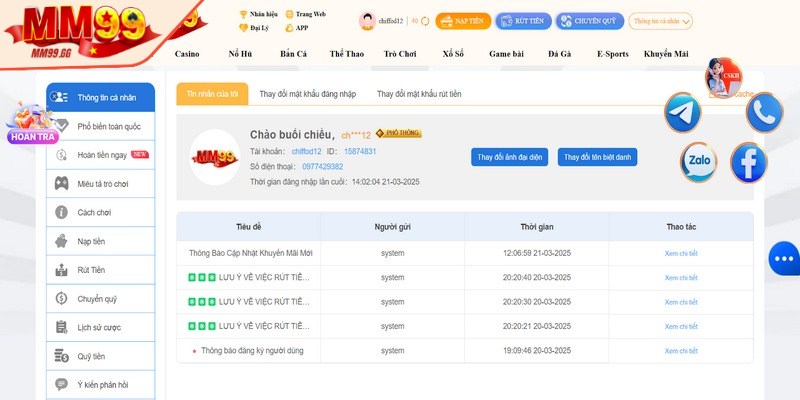Open the Xổ Số menu
This screenshot has width=800, height=400.
[x=453, y=54]
